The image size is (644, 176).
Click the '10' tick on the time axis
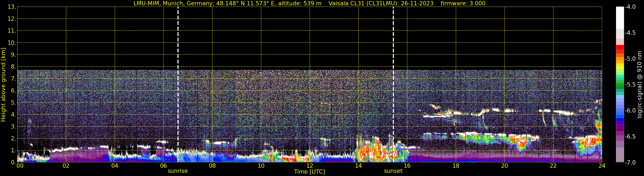261,166
